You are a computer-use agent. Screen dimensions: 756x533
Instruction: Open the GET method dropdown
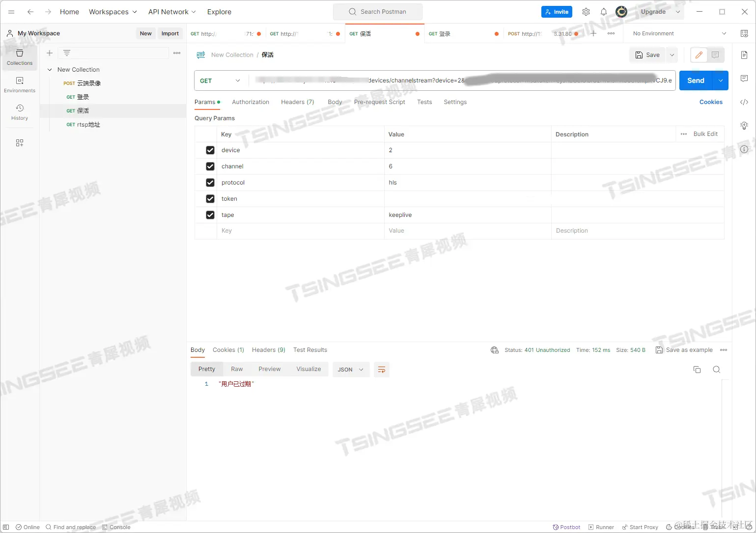221,80
